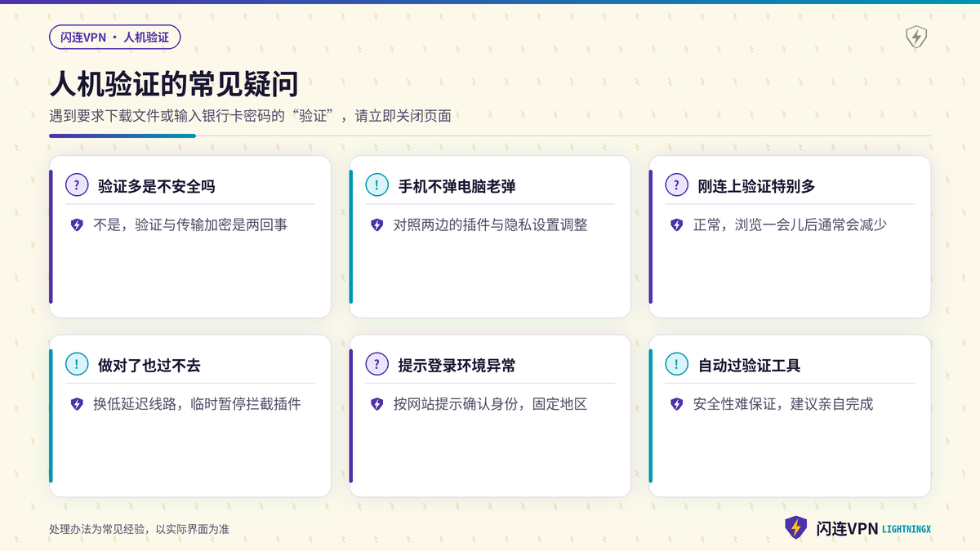Click the LIGHTNINGX label in footer
The height and width of the screenshot is (551, 980).
pos(906,530)
